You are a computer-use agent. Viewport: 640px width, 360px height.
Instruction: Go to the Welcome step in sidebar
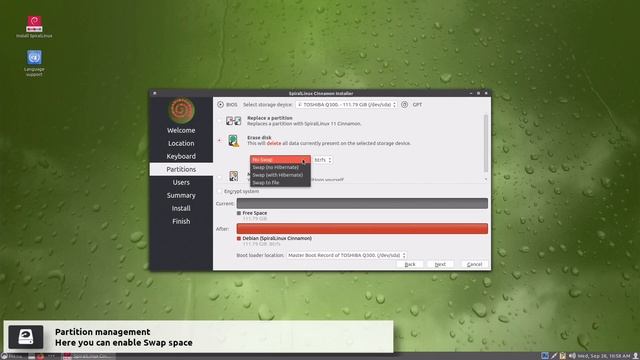(x=181, y=131)
